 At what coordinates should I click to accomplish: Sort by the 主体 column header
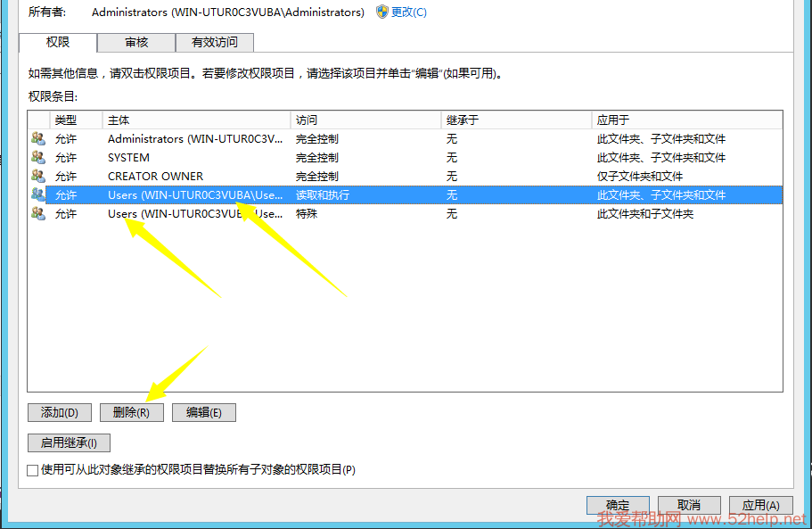point(196,120)
